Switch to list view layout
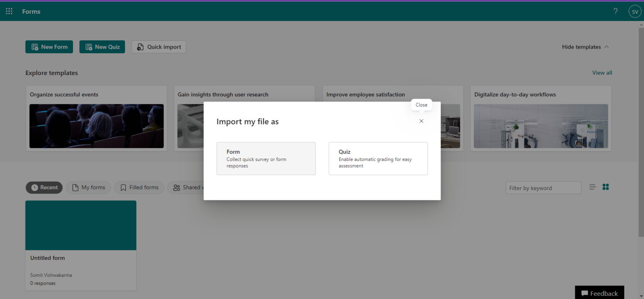Screen dimensions: 644x299 point(592,187)
